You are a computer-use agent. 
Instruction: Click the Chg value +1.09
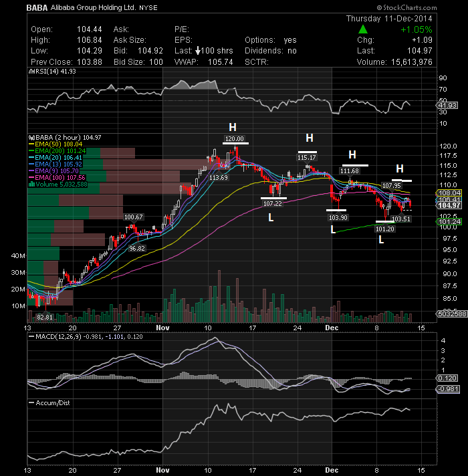coord(422,40)
